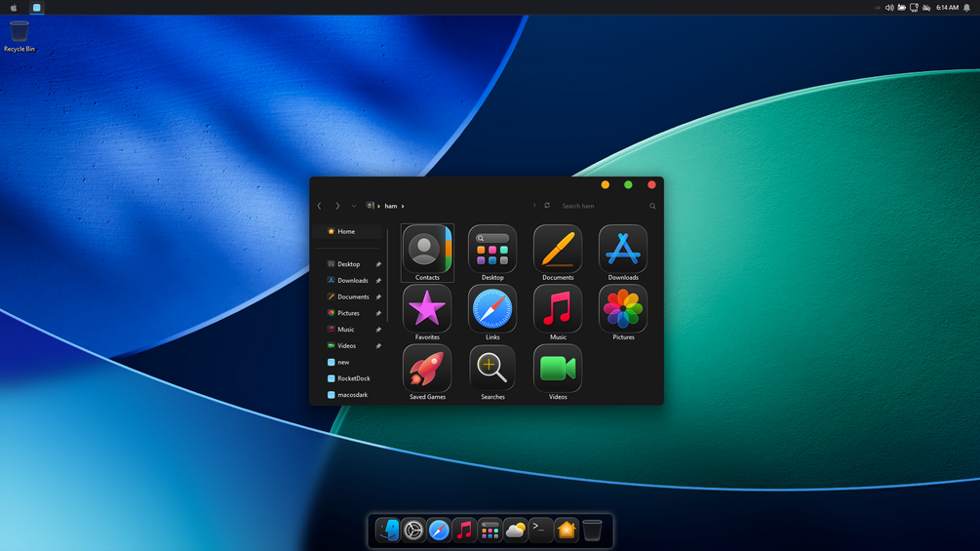Unpin Videos using its pin icon

[x=378, y=345]
